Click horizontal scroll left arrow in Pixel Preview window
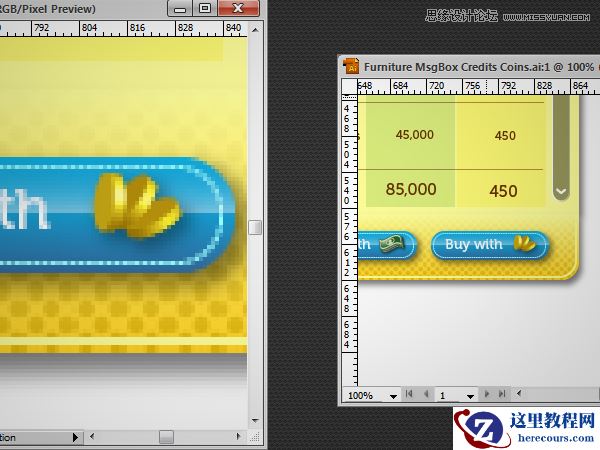Image resolution: width=600 pixels, height=450 pixels. click(92, 437)
